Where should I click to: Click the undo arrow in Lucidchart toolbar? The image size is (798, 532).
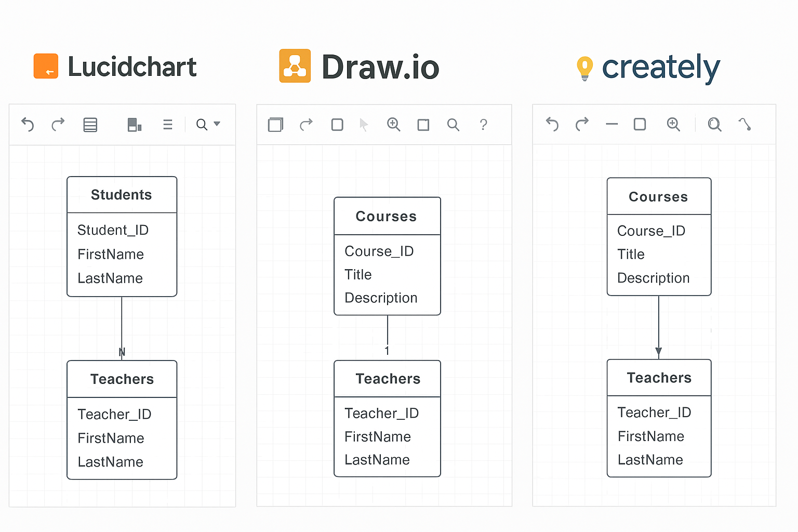[x=28, y=125]
